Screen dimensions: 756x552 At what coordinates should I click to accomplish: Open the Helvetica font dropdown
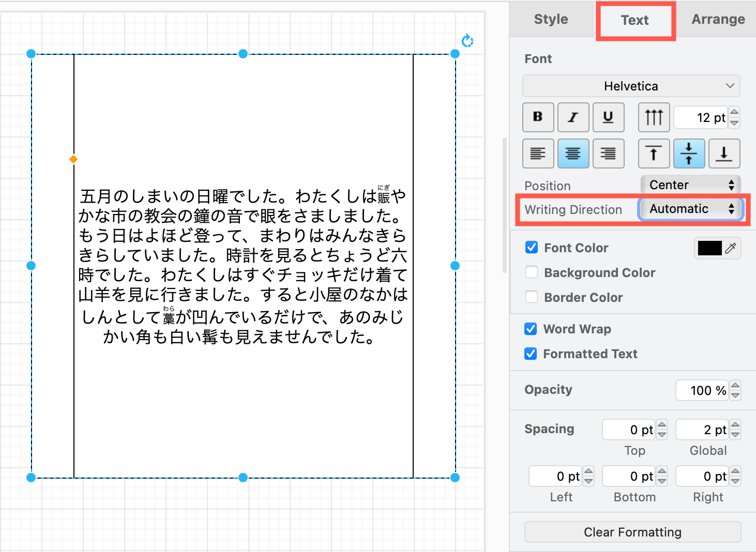click(x=631, y=86)
